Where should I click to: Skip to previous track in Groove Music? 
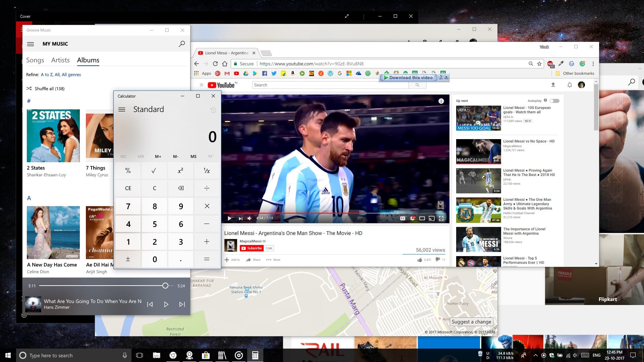pyautogui.click(x=150, y=304)
